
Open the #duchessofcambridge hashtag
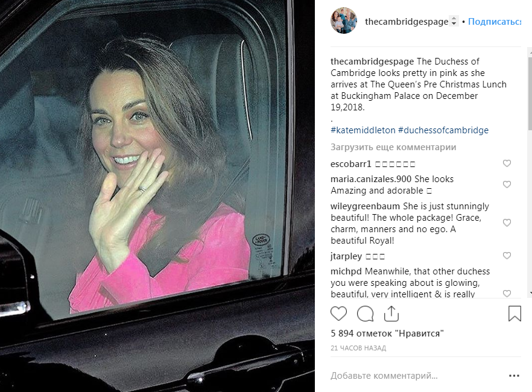click(x=443, y=130)
